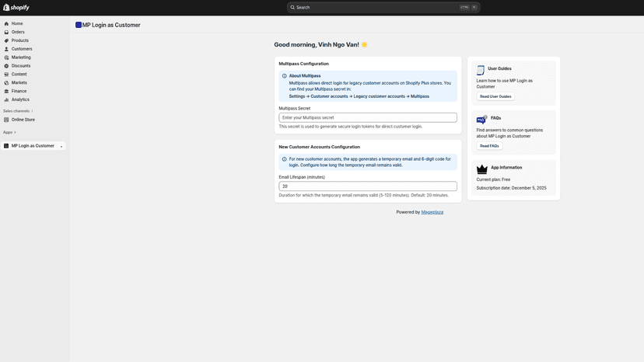The width and height of the screenshot is (644, 362).
Task: Open Orders in the sidebar
Action: pos(18,32)
